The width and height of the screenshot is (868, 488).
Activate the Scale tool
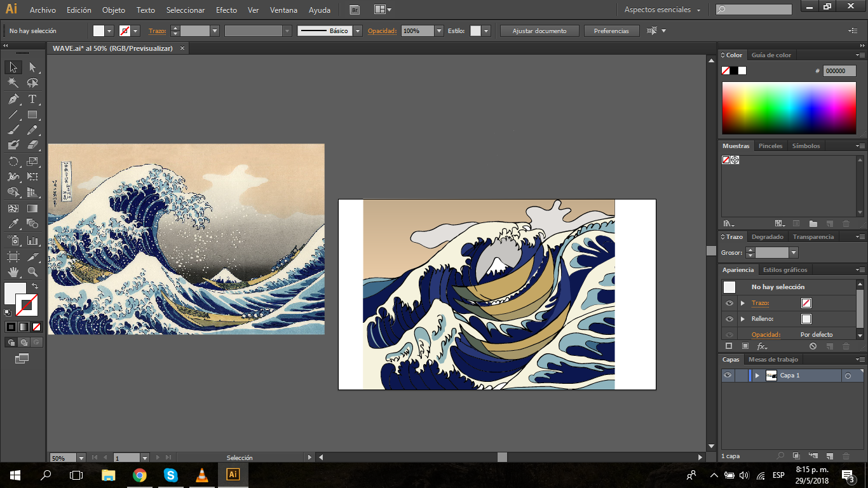tap(32, 161)
